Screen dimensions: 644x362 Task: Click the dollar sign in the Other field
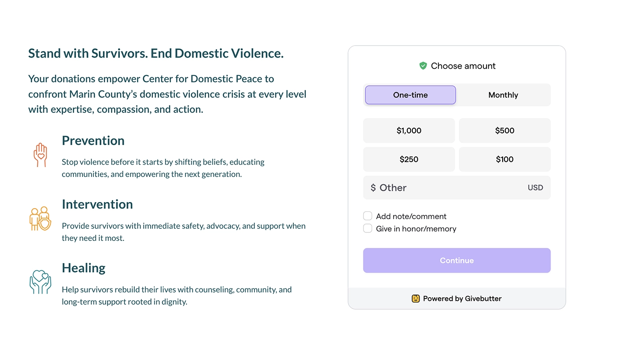point(373,188)
